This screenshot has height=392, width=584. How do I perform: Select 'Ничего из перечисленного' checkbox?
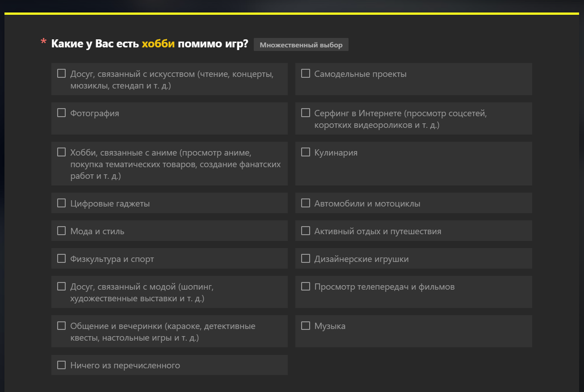(62, 365)
